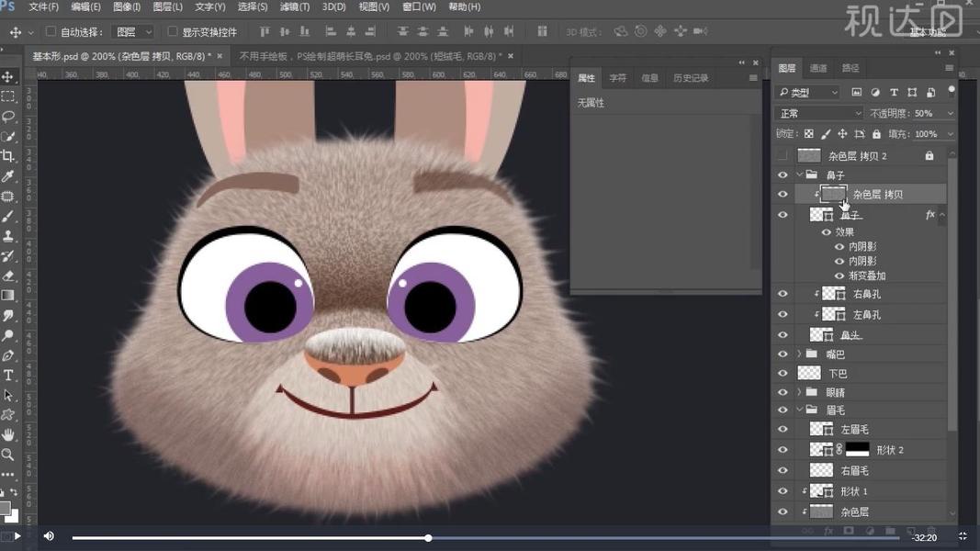The width and height of the screenshot is (980, 551).
Task: Select the Dodge tool
Action: [8, 335]
